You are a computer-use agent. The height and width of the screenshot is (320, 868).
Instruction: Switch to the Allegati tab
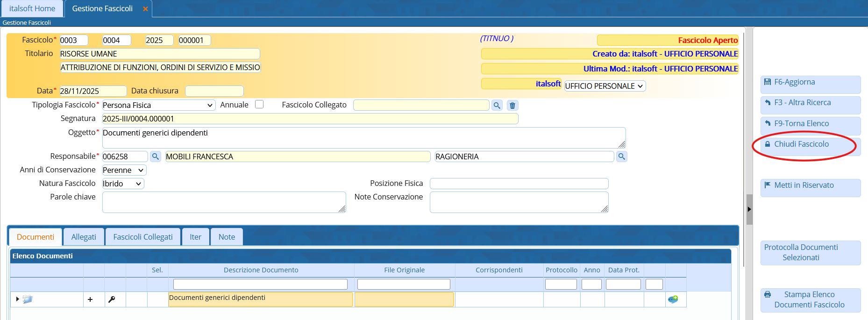tap(84, 237)
